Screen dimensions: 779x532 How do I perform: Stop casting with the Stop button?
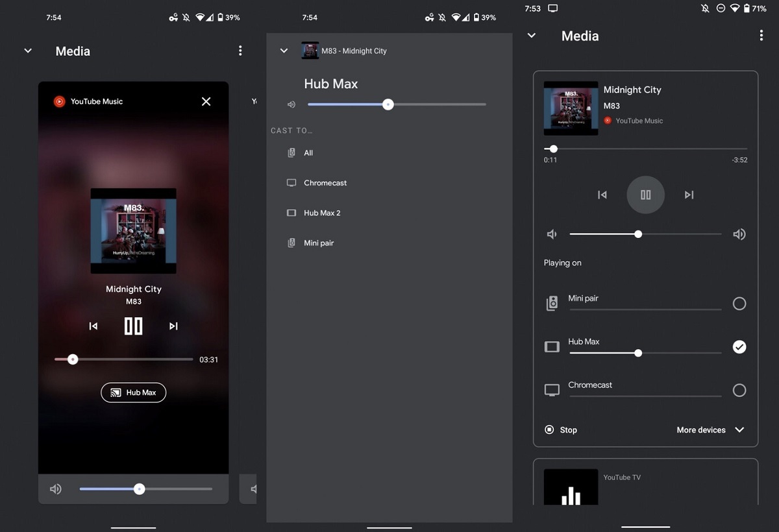[x=561, y=429]
